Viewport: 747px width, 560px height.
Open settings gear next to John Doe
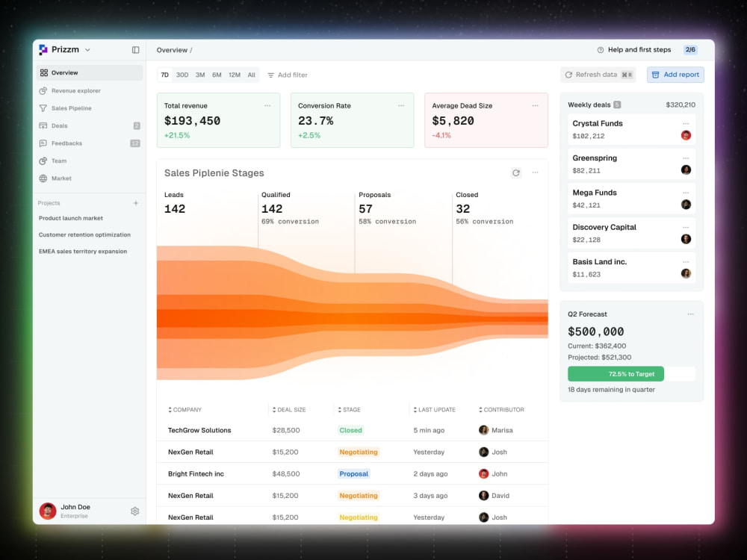[134, 511]
